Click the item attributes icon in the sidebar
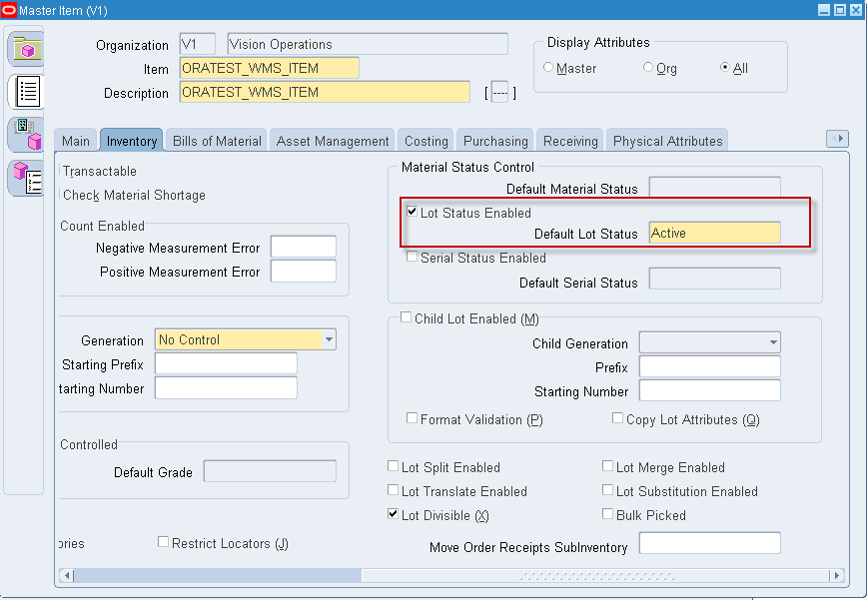This screenshot has width=868, height=600. (x=25, y=179)
